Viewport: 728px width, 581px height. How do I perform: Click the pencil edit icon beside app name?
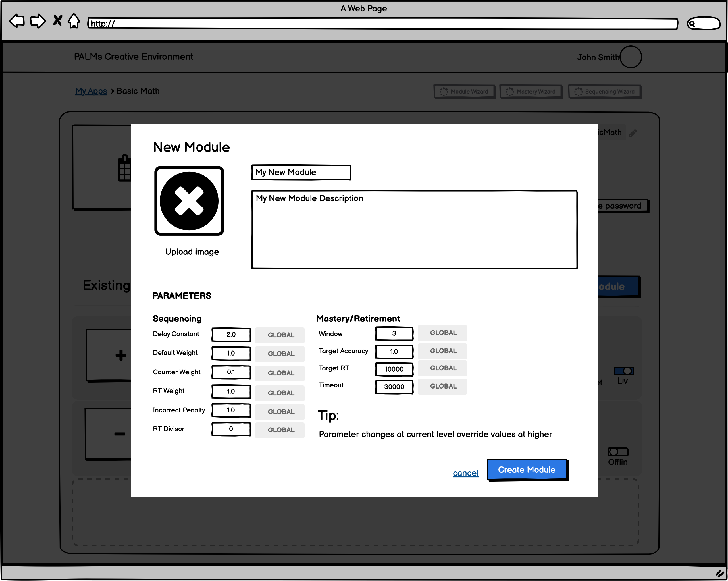tap(633, 133)
